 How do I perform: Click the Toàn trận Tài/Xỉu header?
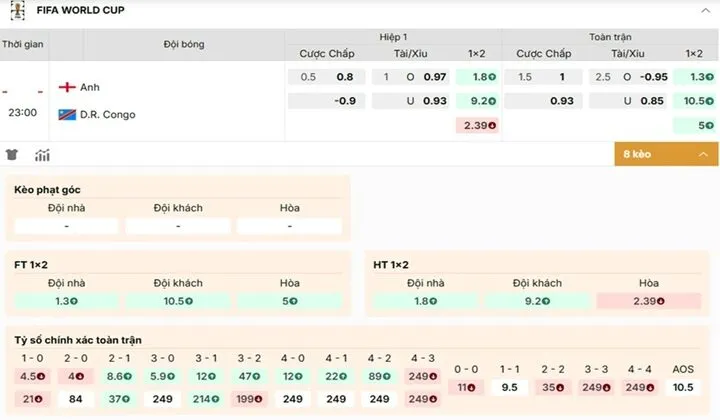(x=628, y=54)
